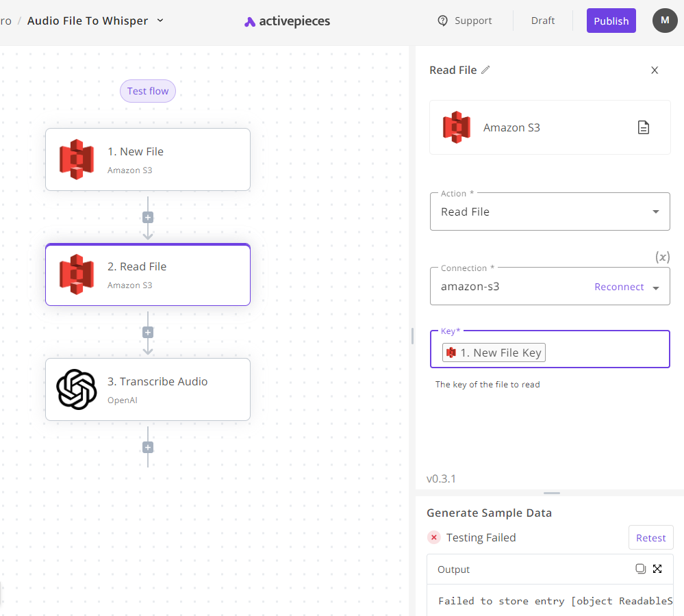Image resolution: width=684 pixels, height=616 pixels.
Task: Click the S3 icon on Read File step
Action: click(77, 274)
